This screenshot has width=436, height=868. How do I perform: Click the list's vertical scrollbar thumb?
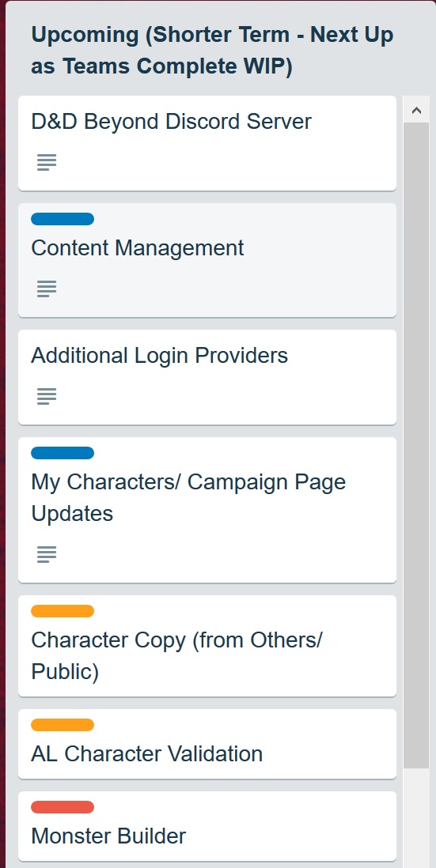pos(416,445)
